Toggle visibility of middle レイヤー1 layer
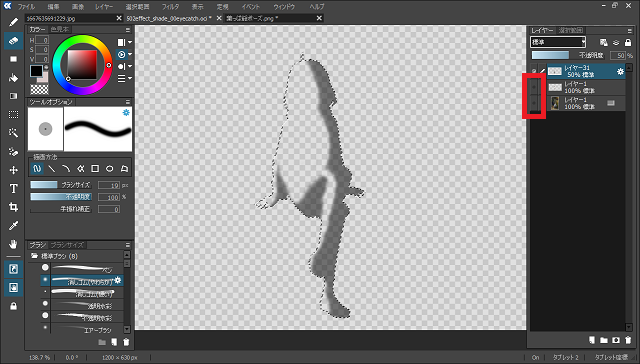The image size is (640, 364). [x=534, y=87]
